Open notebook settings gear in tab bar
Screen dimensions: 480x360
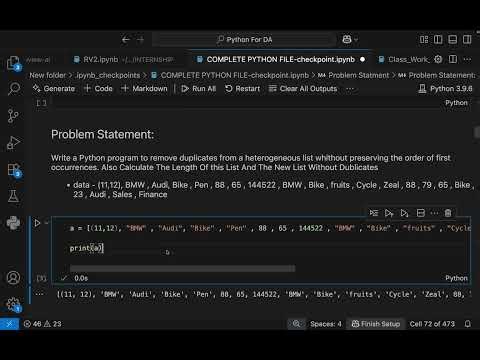(x=438, y=59)
